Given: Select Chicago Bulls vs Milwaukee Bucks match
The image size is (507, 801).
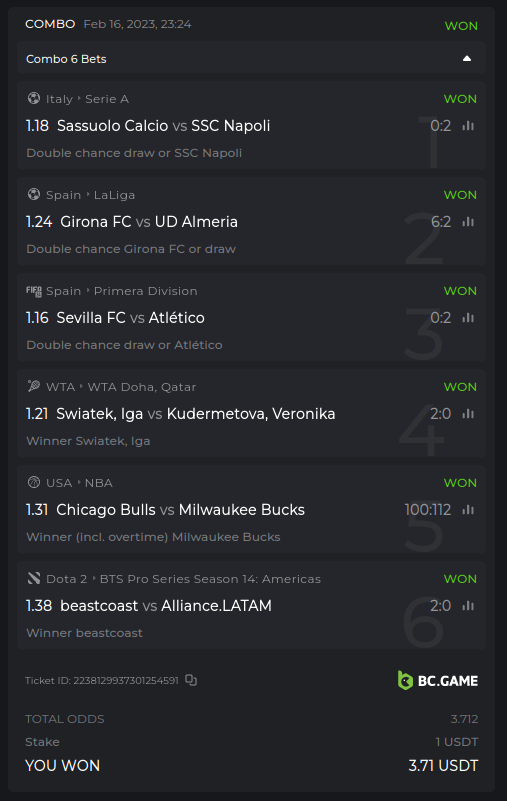Looking at the screenshot, I should (180, 510).
